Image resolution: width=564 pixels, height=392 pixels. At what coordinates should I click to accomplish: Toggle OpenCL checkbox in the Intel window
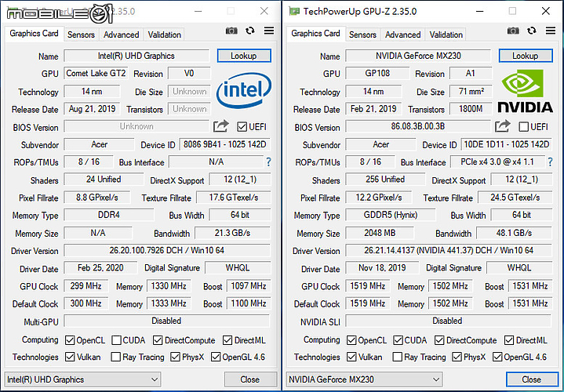point(70,340)
